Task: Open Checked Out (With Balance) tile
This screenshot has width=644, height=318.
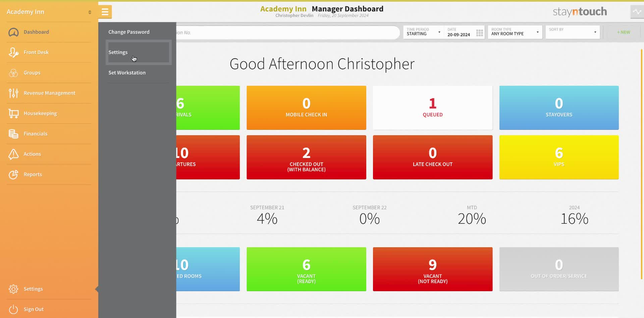Action: pos(306,157)
